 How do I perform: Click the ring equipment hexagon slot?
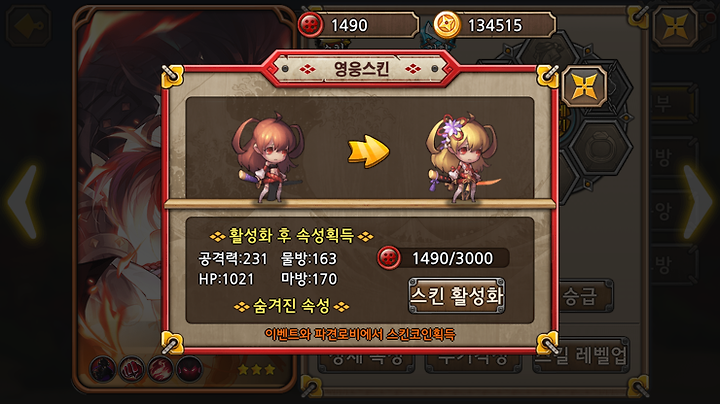598,148
